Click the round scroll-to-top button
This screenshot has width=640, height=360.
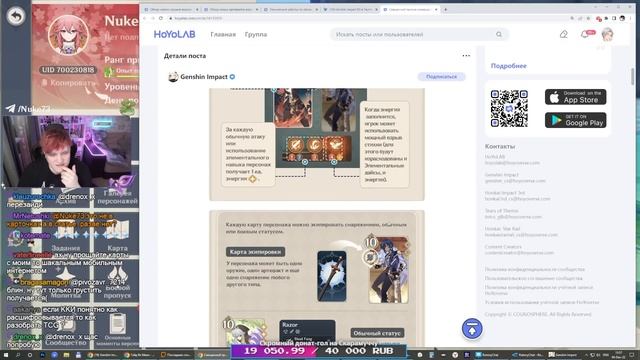tap(472, 329)
